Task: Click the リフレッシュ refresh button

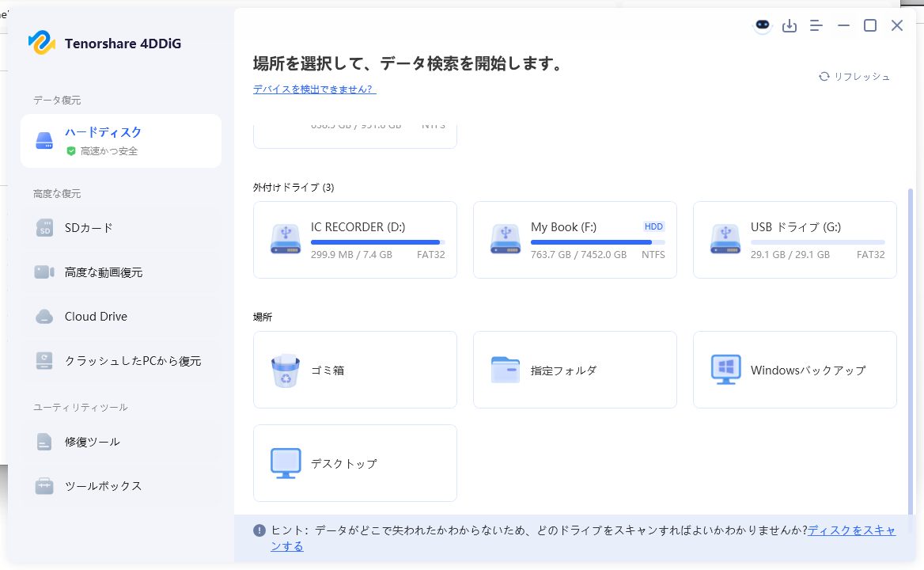Action: pyautogui.click(x=854, y=77)
